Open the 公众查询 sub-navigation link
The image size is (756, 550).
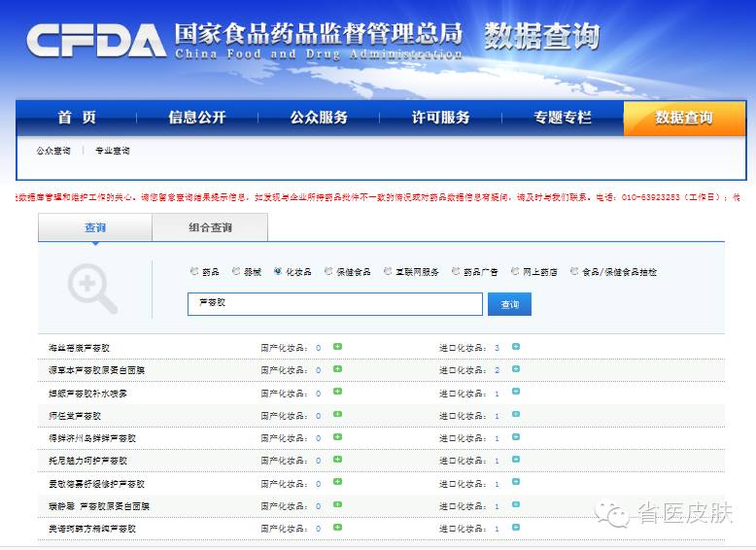coord(53,151)
